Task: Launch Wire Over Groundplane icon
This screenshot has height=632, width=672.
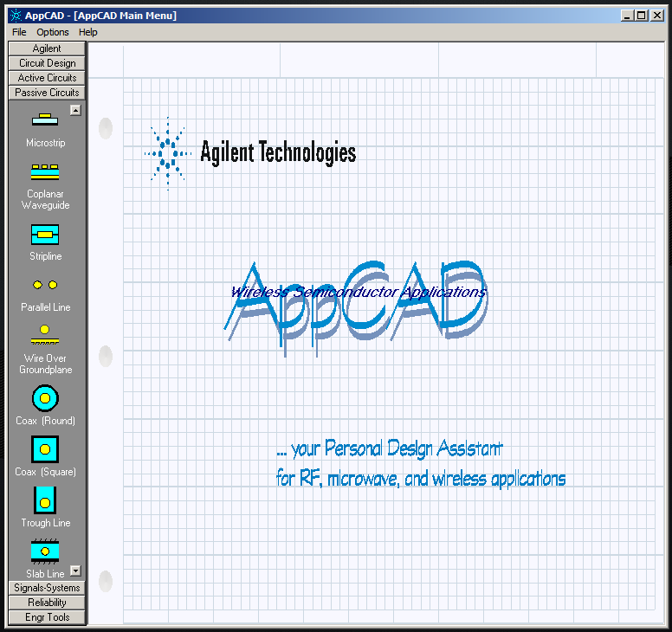Action: [x=45, y=335]
